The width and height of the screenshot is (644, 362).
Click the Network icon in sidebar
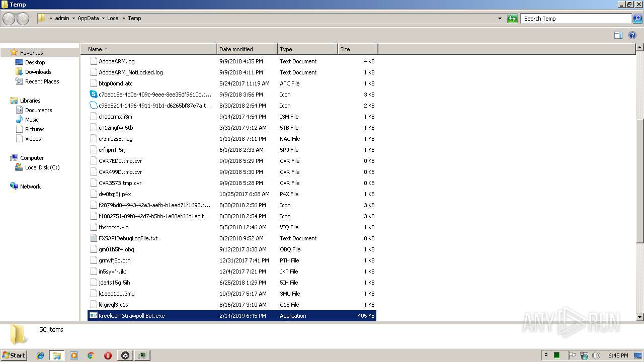coord(14,187)
